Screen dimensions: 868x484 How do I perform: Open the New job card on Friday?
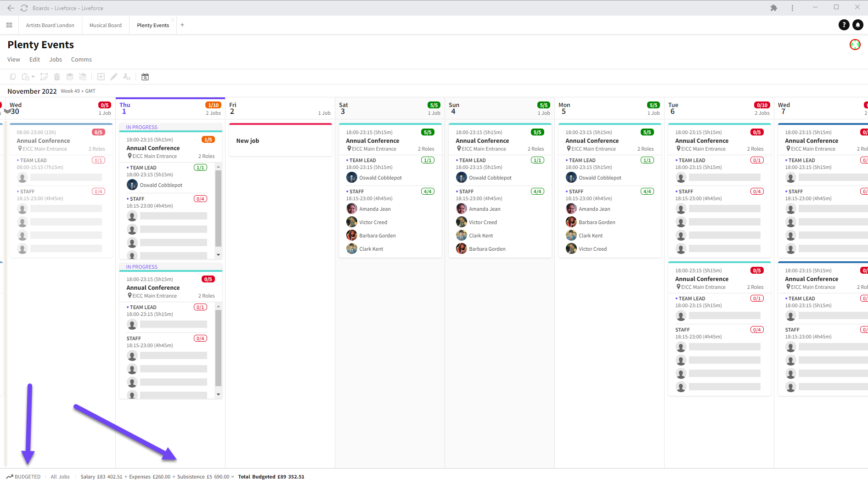(x=280, y=141)
